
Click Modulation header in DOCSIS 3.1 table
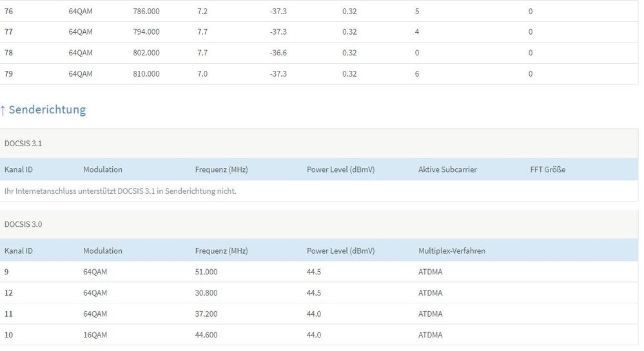tap(102, 169)
